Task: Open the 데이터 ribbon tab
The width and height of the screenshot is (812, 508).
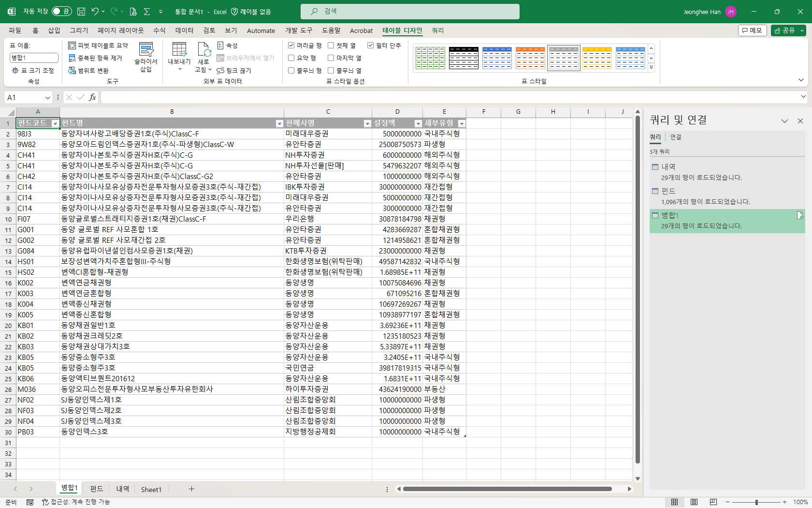Action: 184,30
